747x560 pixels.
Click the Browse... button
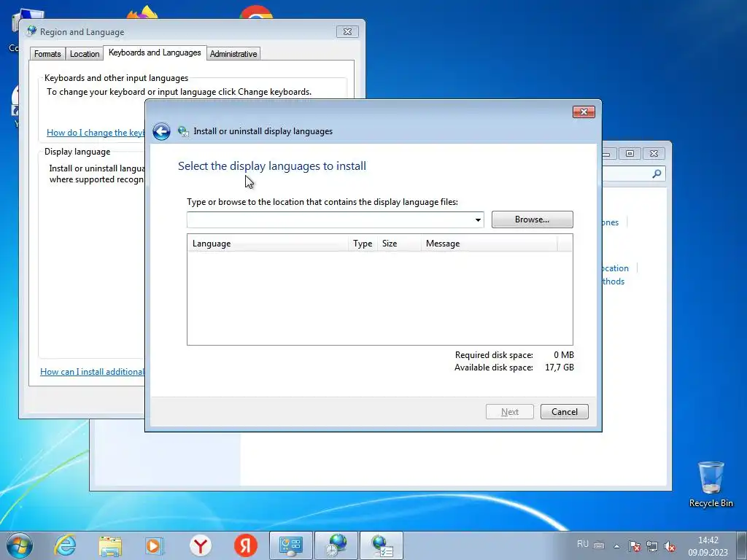pyautogui.click(x=532, y=219)
